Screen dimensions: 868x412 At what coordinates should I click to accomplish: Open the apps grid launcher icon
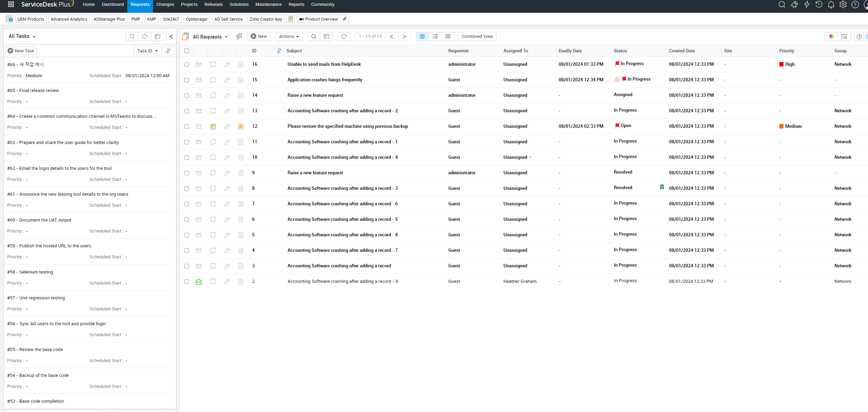(11, 4)
